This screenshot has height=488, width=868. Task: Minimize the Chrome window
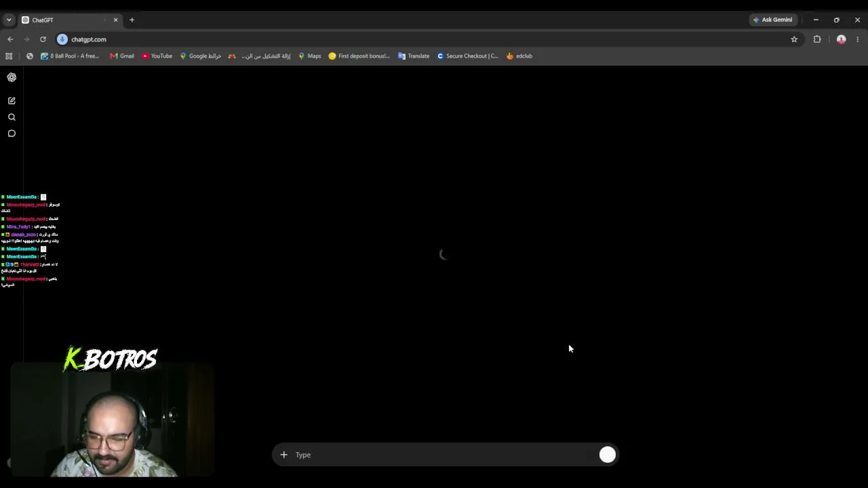[x=816, y=20]
